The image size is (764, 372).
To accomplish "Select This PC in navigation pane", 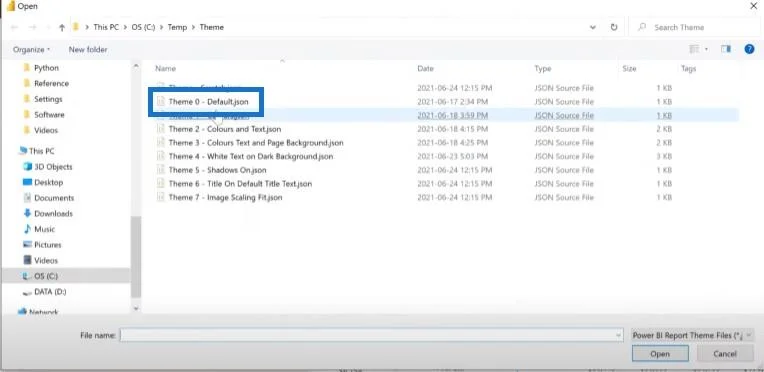I will (41, 151).
